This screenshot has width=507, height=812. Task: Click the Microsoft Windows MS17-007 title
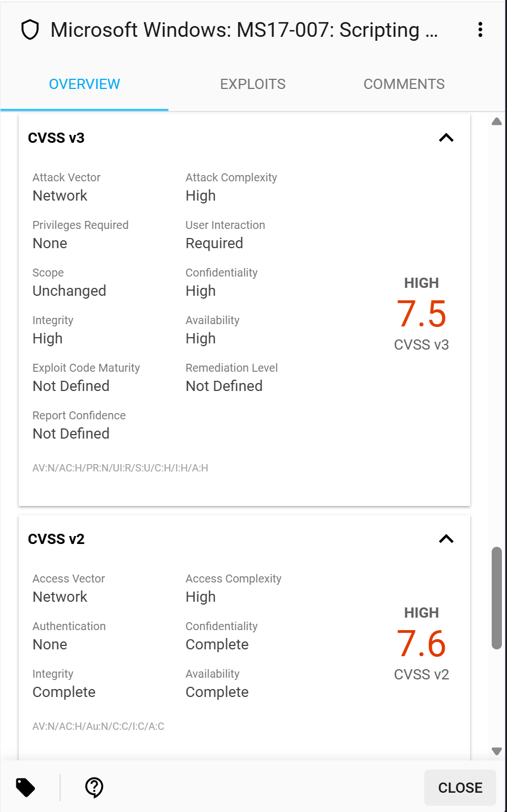[244, 30]
